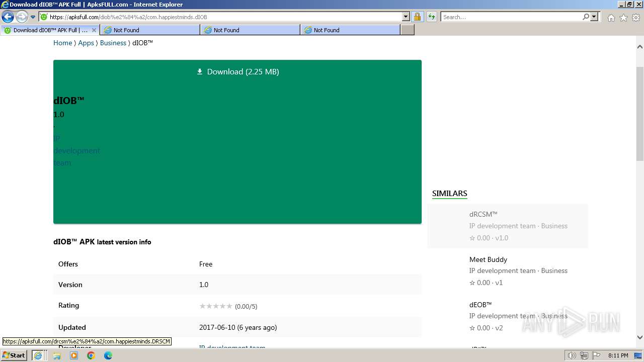Click the rating stars in Rating row
This screenshot has width=644, height=362.
point(216,306)
